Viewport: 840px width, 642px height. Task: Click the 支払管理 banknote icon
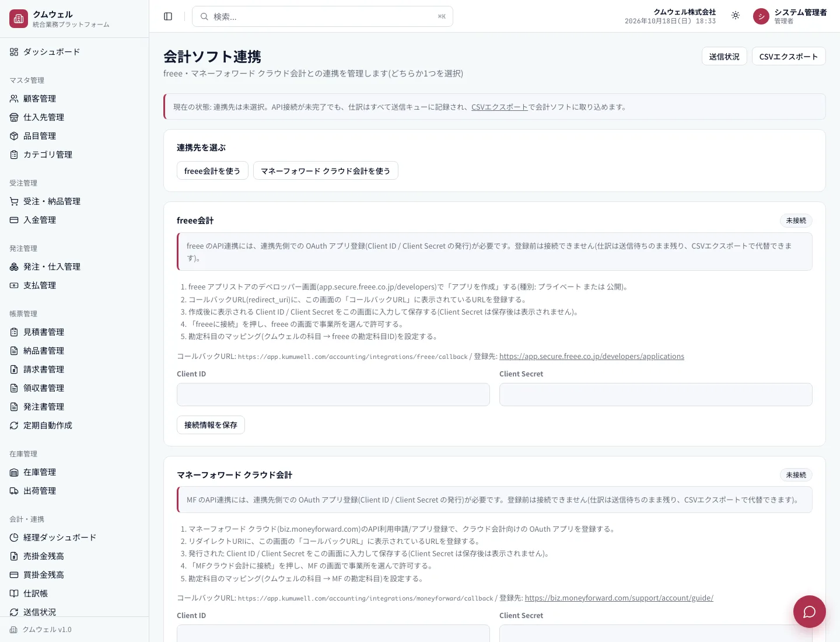coord(14,285)
